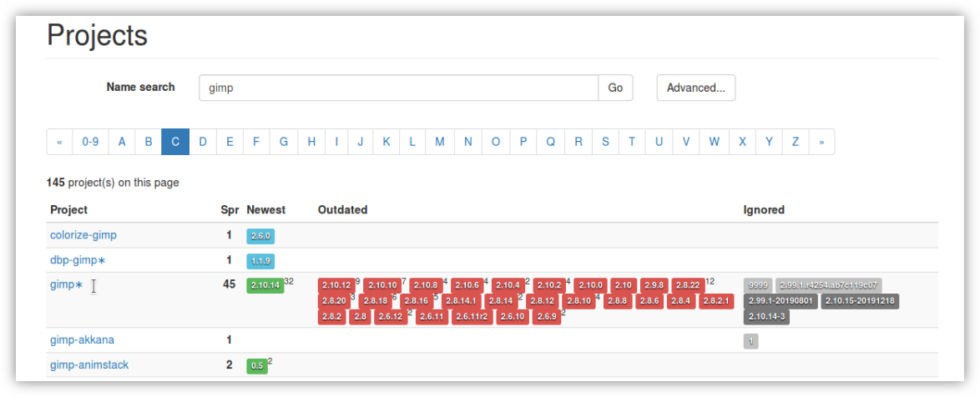
Task: Open the gimp-akkana project link
Action: pos(82,339)
